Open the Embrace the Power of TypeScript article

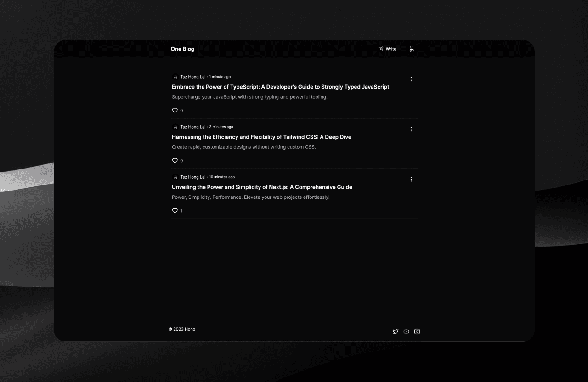click(280, 87)
